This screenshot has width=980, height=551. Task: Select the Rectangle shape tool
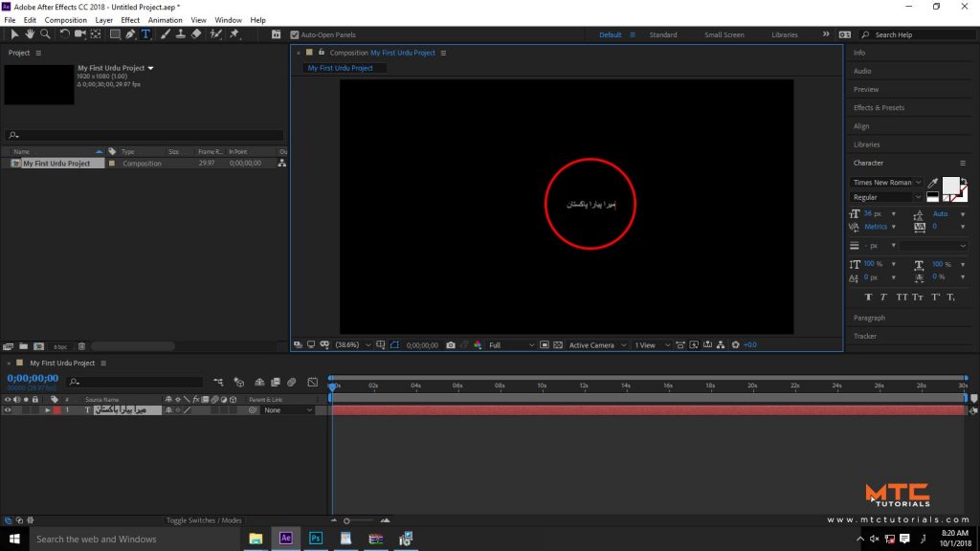pos(115,34)
